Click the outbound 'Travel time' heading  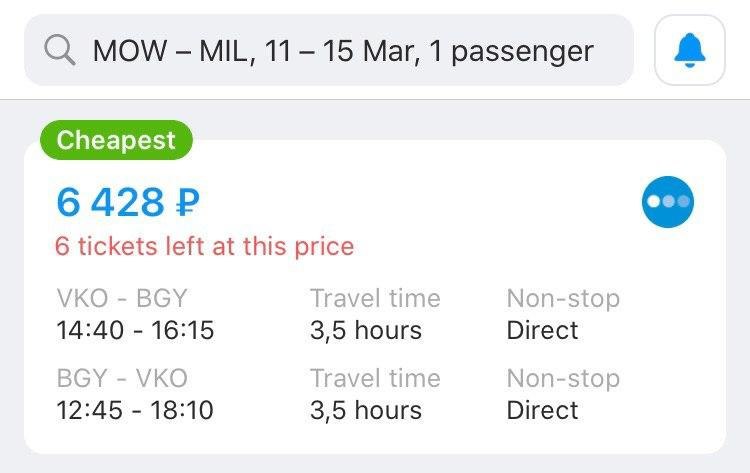(375, 298)
